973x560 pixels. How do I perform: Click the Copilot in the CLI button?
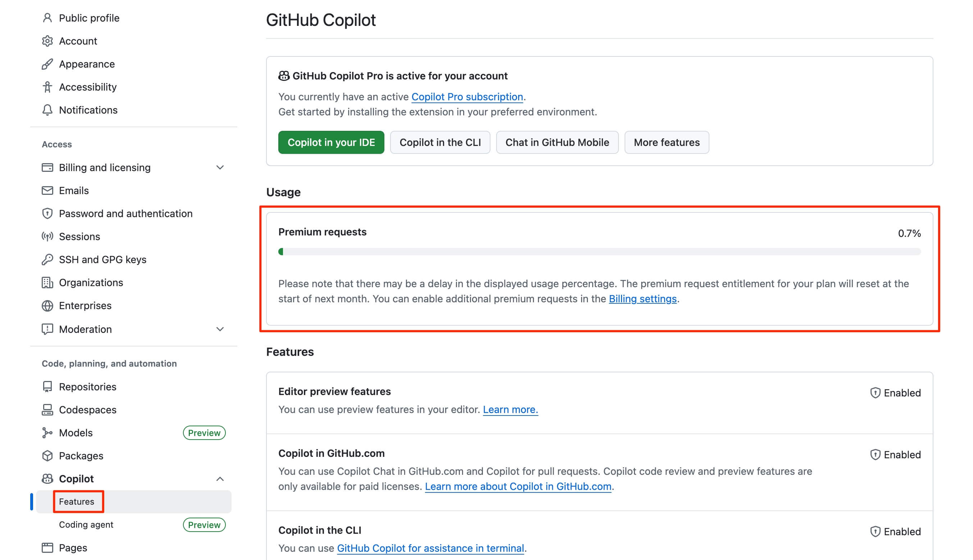[x=440, y=143]
